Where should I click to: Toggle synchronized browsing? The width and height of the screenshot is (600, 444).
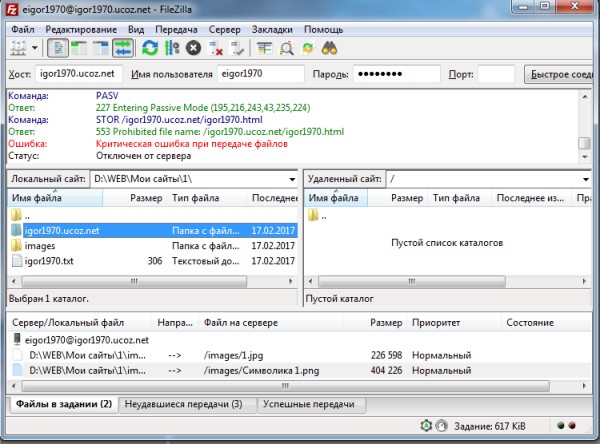(308, 48)
